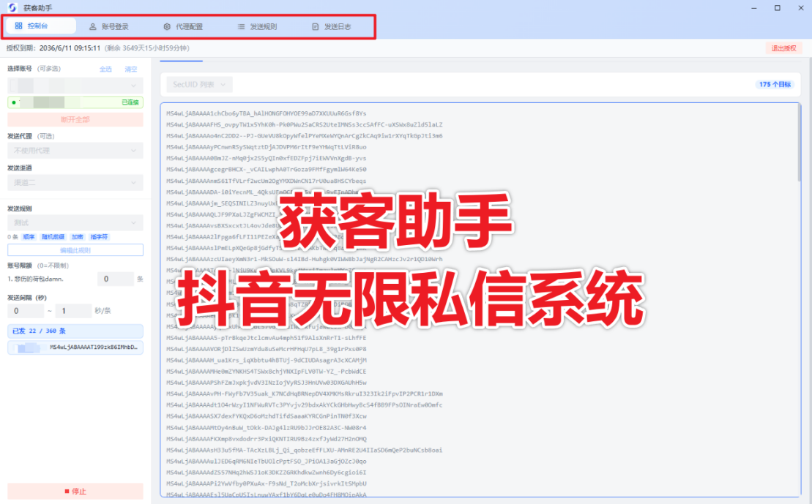Image resolution: width=812 pixels, height=504 pixels.
Task: Click the line starting MS4wLjABAAAAMHe0mZYNKHS4TSWx8chj
Action: pos(267,372)
